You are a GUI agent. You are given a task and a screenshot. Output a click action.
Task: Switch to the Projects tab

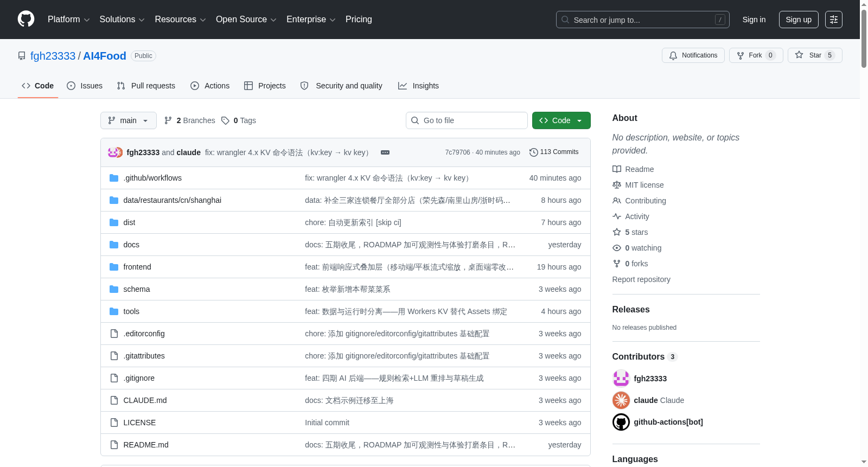(265, 86)
